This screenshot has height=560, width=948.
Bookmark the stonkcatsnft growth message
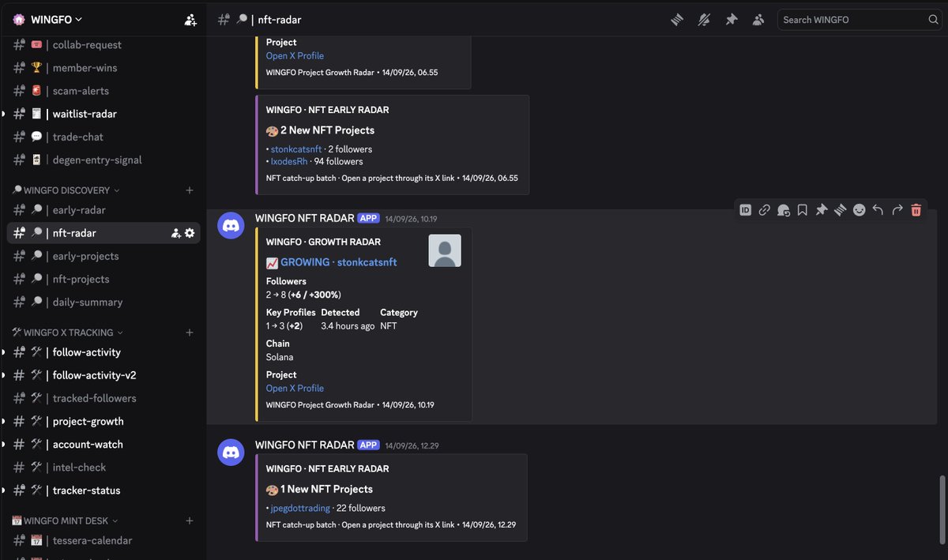click(x=802, y=210)
